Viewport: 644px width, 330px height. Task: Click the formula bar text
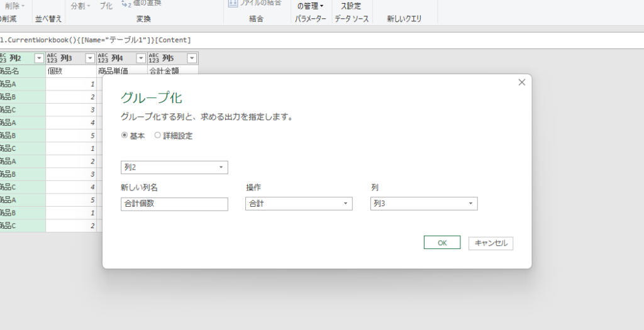(94, 40)
